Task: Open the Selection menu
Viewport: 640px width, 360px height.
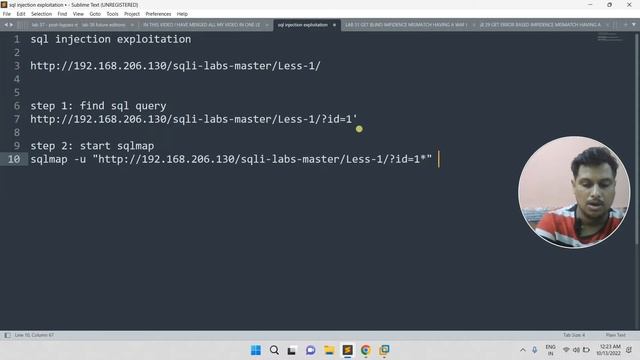Action: [x=41, y=14]
